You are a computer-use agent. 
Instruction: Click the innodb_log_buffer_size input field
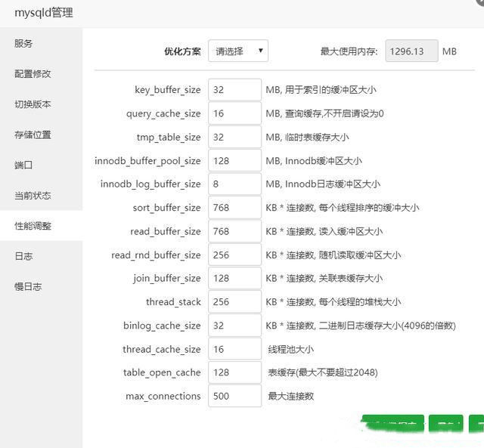tap(234, 184)
